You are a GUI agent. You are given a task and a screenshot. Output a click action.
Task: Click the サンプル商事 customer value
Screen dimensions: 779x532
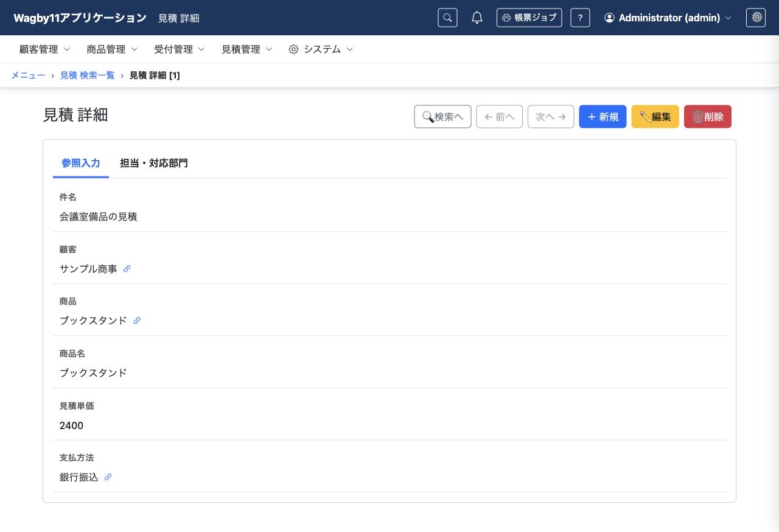tap(88, 268)
